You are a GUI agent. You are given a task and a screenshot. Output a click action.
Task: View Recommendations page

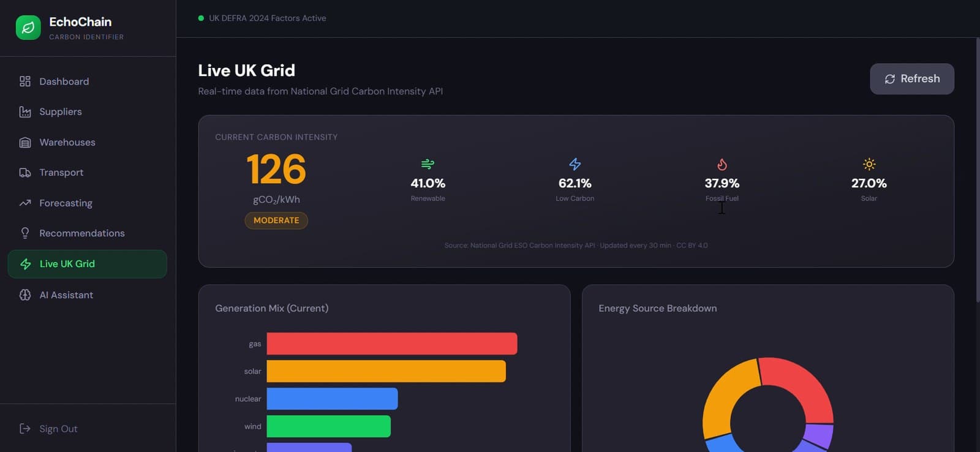pos(88,233)
